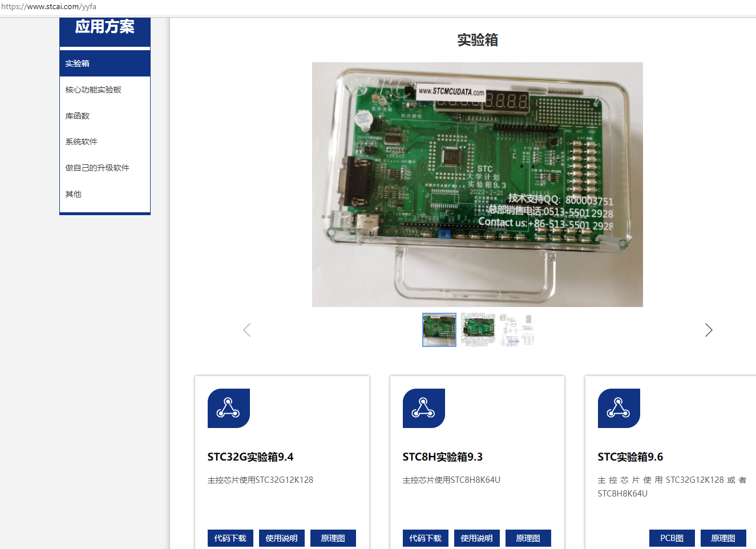Click the large experiment box photo
Image resolution: width=756 pixels, height=549 pixels.
[x=478, y=184]
